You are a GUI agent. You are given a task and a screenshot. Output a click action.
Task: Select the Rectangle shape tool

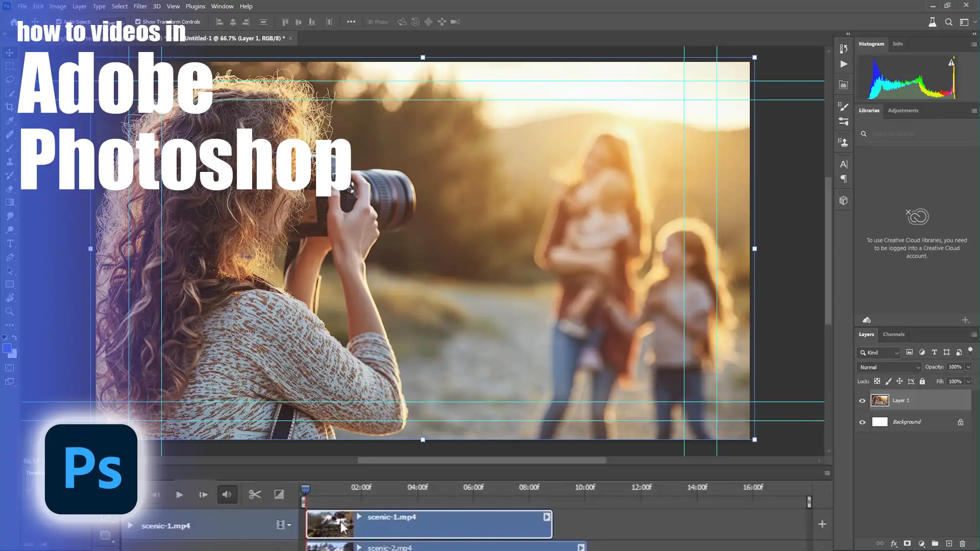(10, 284)
